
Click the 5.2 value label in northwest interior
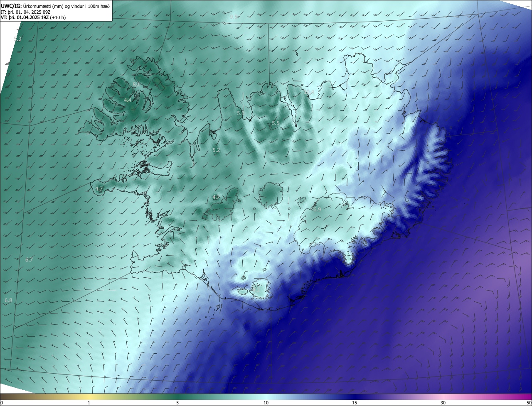216,150
